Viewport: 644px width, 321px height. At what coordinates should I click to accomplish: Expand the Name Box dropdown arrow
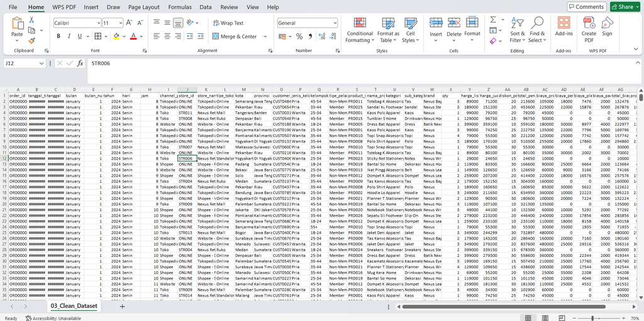41,63
